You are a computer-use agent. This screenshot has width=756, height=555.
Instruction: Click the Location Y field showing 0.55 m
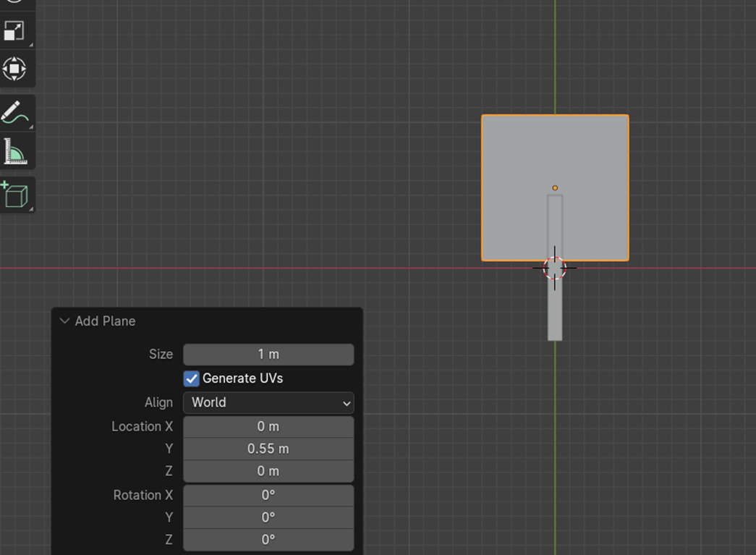click(268, 449)
